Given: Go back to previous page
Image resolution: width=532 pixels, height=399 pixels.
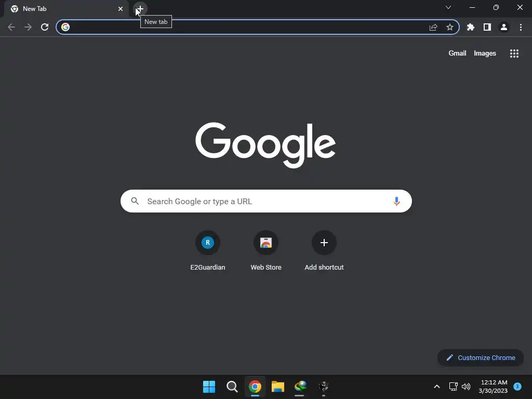Looking at the screenshot, I should pyautogui.click(x=11, y=27).
